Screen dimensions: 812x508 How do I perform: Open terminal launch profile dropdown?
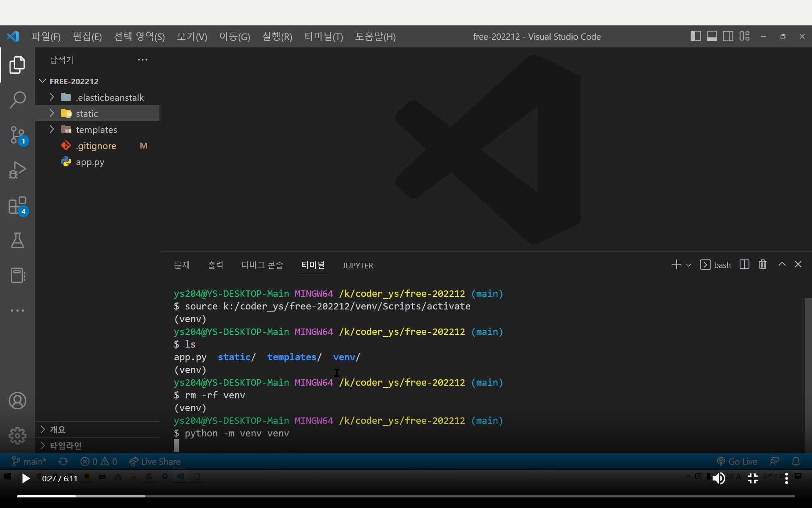(x=689, y=265)
